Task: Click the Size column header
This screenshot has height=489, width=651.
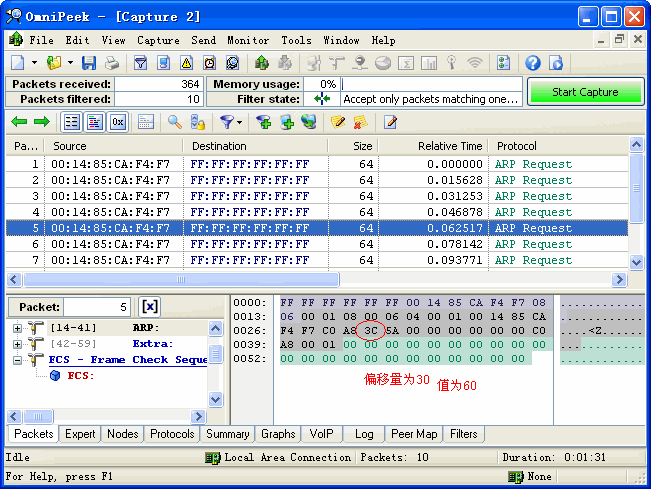Action: point(353,146)
